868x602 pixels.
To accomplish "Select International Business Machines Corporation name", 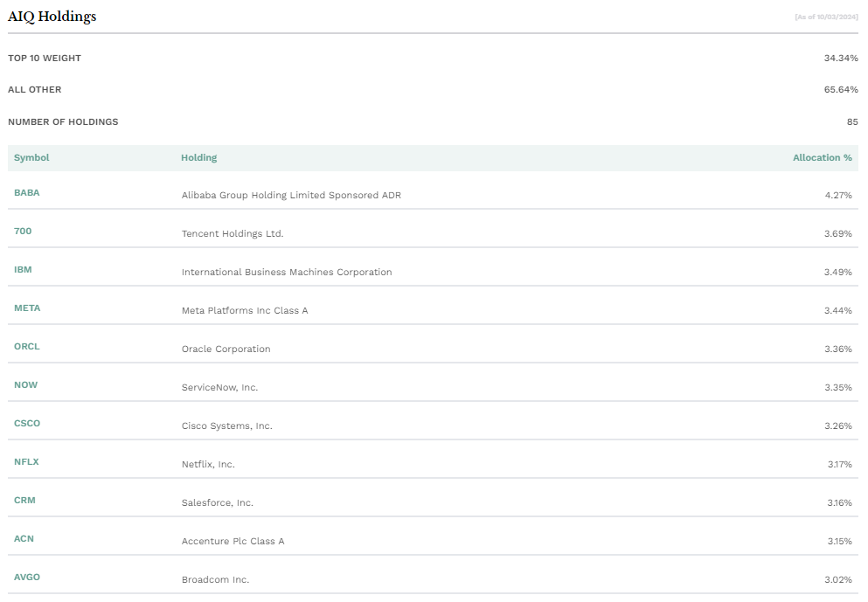I will (x=287, y=273).
